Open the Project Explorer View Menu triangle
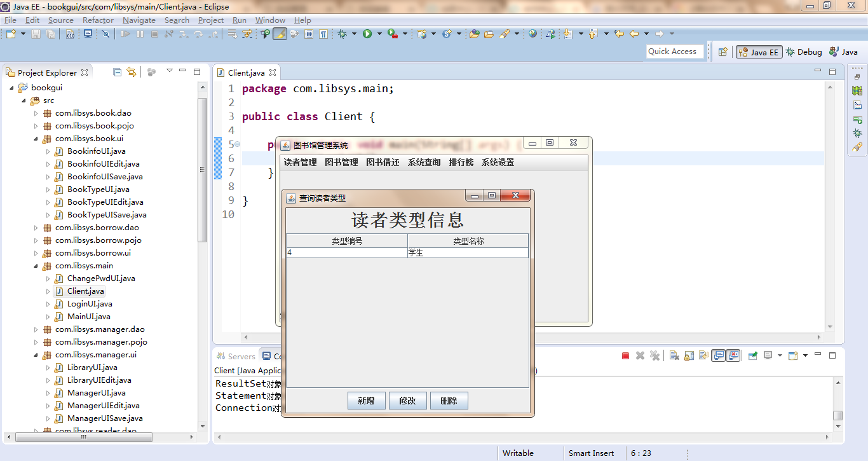The width and height of the screenshot is (868, 461). pyautogui.click(x=170, y=72)
